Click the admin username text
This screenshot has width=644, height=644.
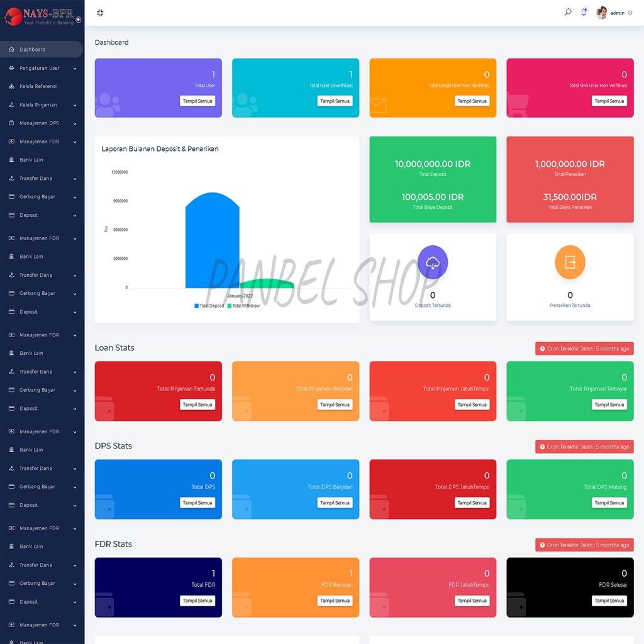coord(618,13)
